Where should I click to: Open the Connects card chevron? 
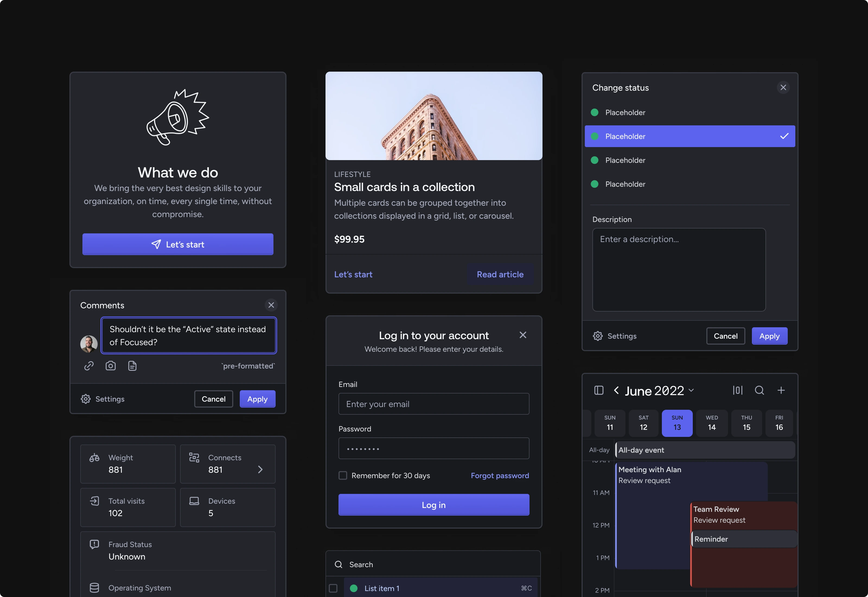(x=261, y=469)
